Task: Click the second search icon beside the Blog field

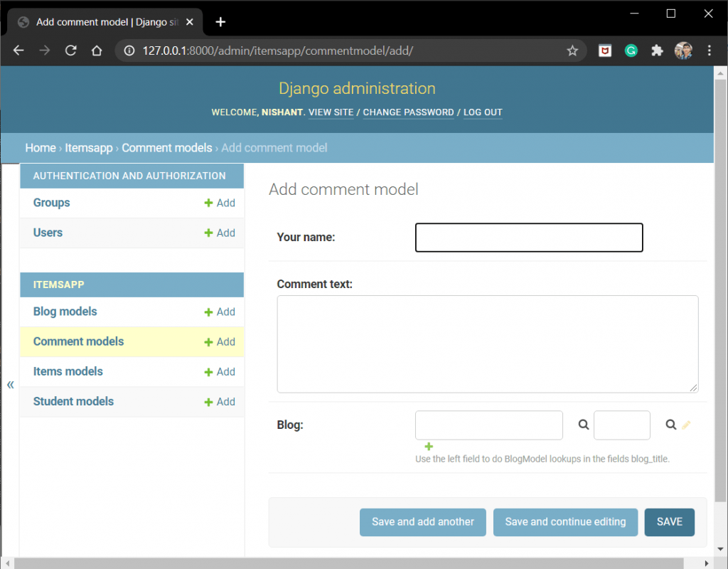Action: 670,424
